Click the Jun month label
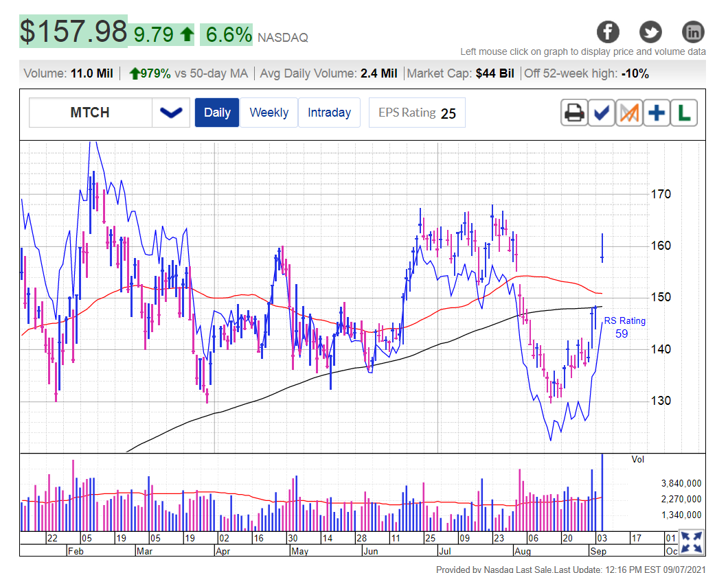 click(370, 551)
